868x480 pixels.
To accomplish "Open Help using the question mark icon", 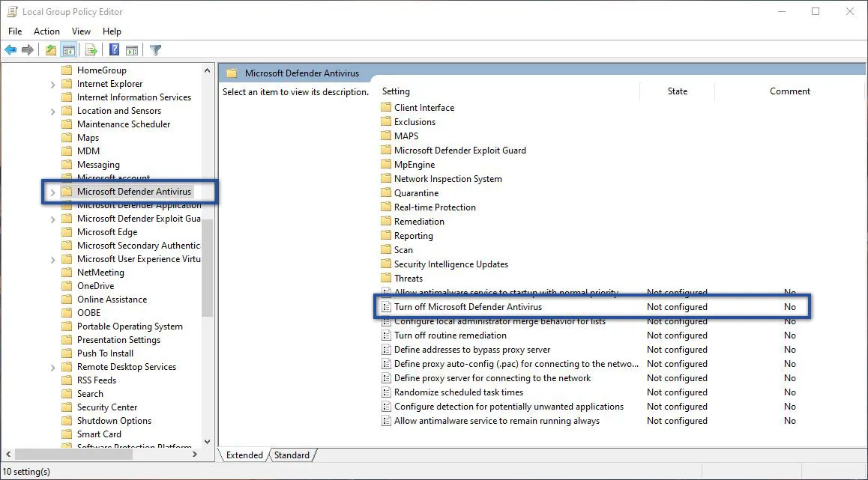I will (x=112, y=49).
